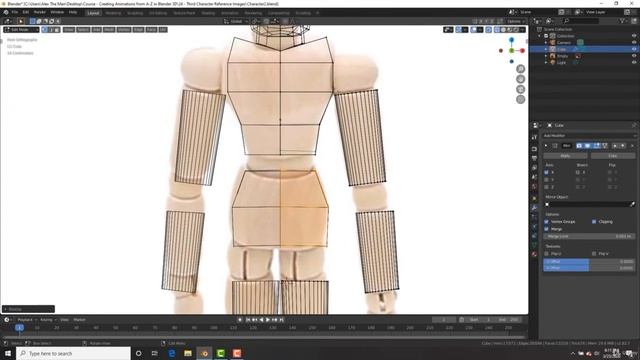This screenshot has height=360, width=640.
Task: Open the Render menu
Action: click(x=40, y=12)
